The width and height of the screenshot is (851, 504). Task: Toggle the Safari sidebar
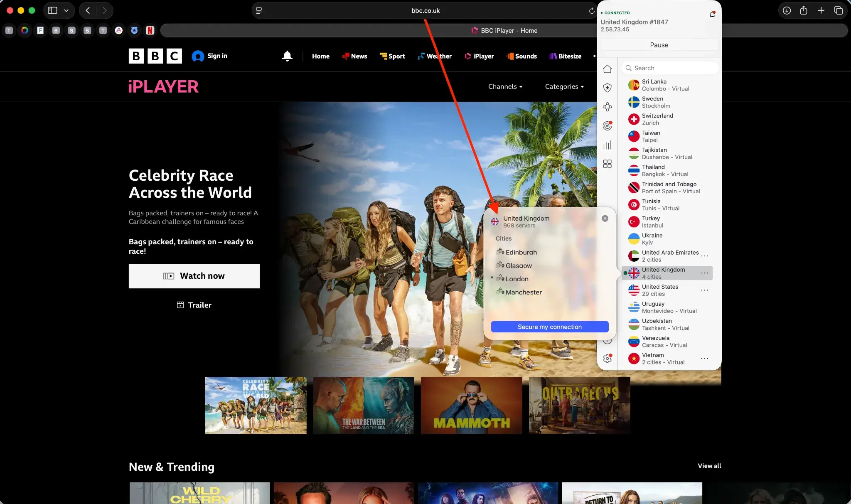coord(52,10)
